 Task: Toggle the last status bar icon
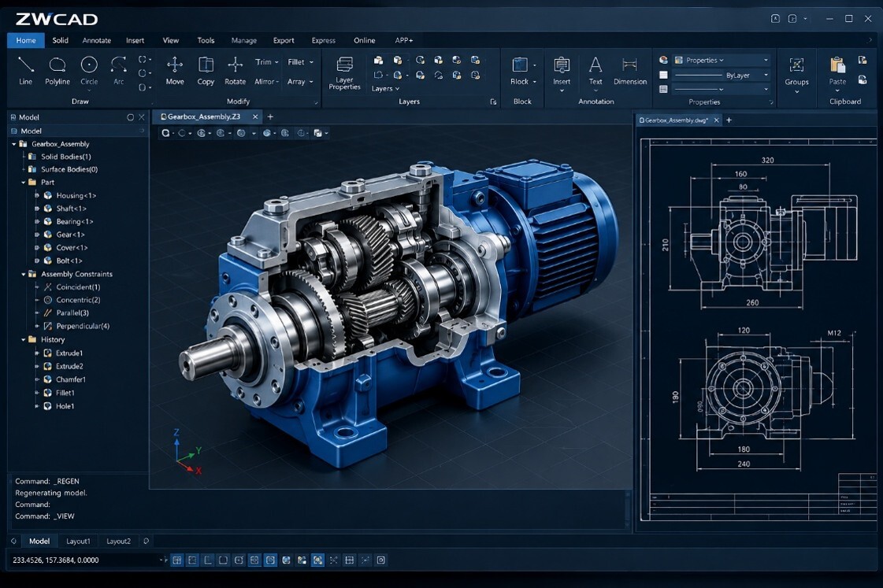[380, 560]
